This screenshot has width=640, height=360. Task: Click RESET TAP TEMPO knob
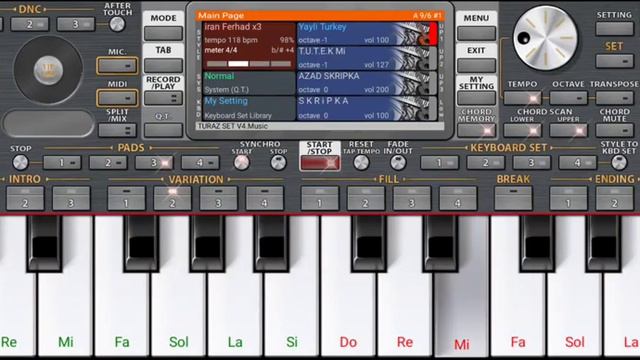click(x=361, y=162)
